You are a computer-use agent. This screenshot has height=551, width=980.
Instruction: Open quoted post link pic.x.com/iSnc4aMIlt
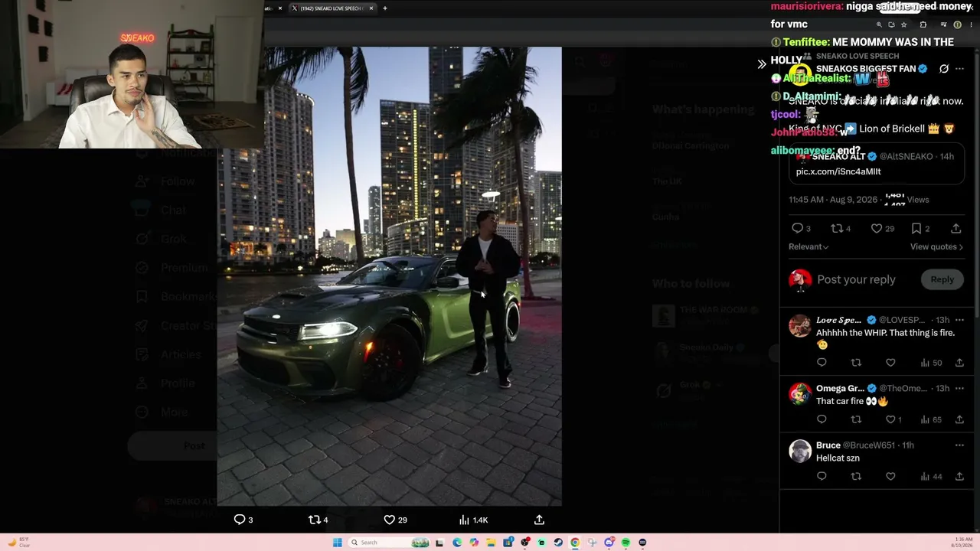click(838, 171)
